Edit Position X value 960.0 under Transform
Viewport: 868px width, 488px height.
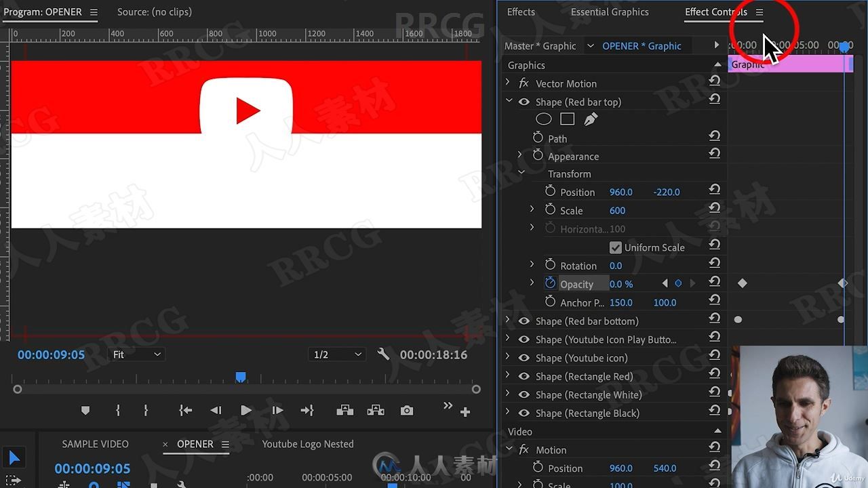(x=620, y=192)
